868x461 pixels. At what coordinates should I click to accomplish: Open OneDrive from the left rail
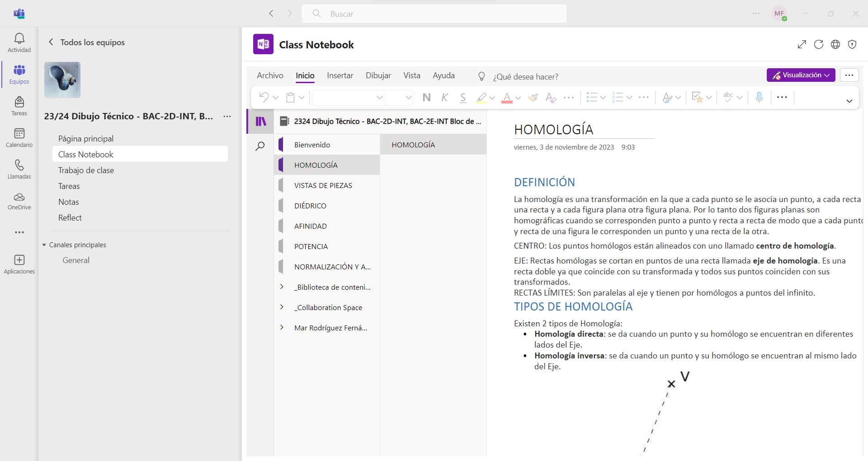[x=19, y=201]
